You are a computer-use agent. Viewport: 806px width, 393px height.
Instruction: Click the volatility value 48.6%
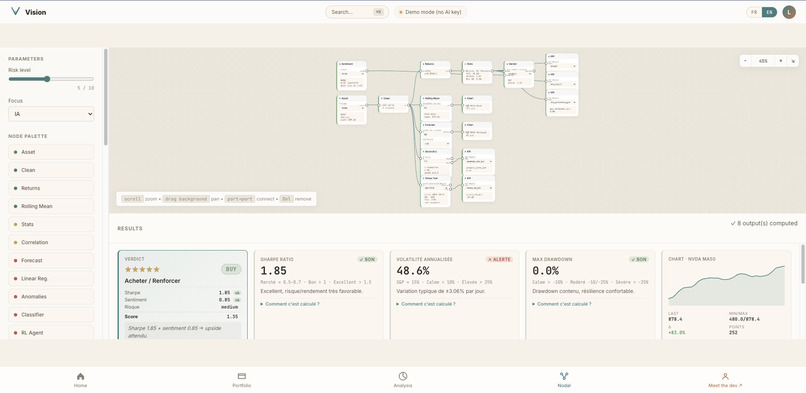pyautogui.click(x=413, y=271)
